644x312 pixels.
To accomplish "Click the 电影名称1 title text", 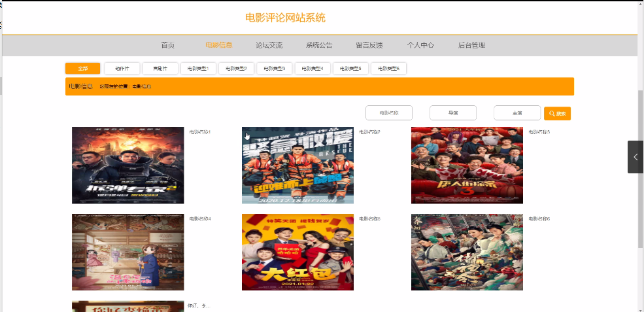I will (199, 132).
